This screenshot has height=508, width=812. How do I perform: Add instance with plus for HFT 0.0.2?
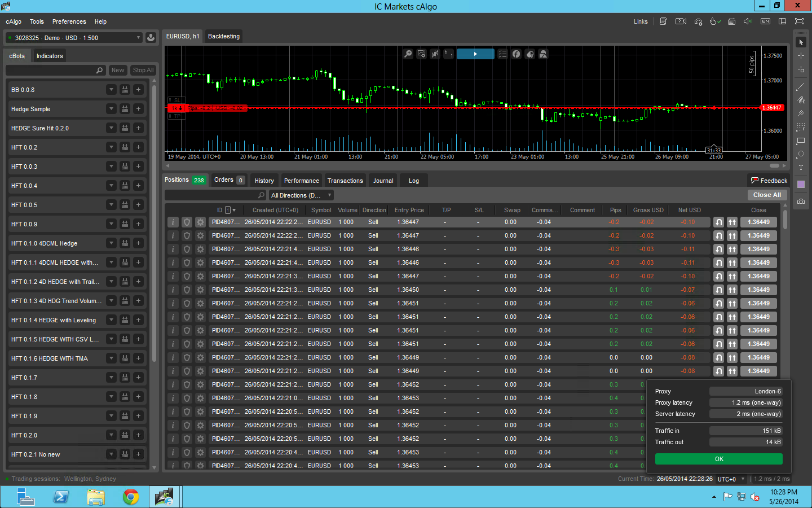click(x=139, y=147)
